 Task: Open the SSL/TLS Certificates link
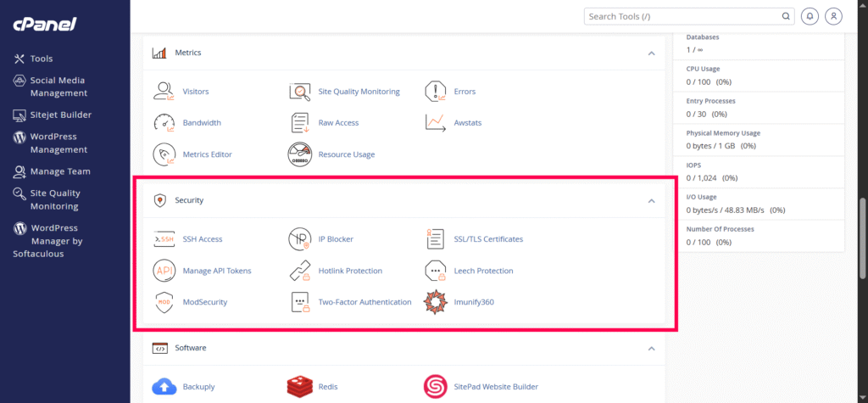coord(488,239)
